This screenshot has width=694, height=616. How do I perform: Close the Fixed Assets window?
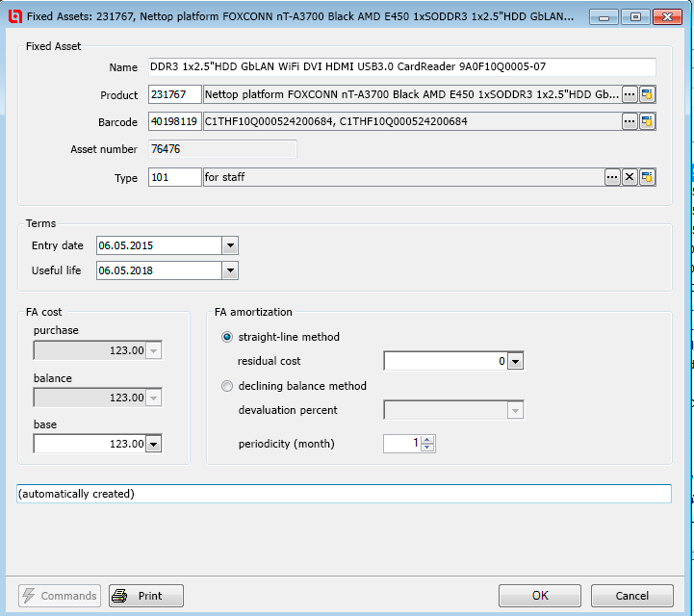tap(667, 17)
